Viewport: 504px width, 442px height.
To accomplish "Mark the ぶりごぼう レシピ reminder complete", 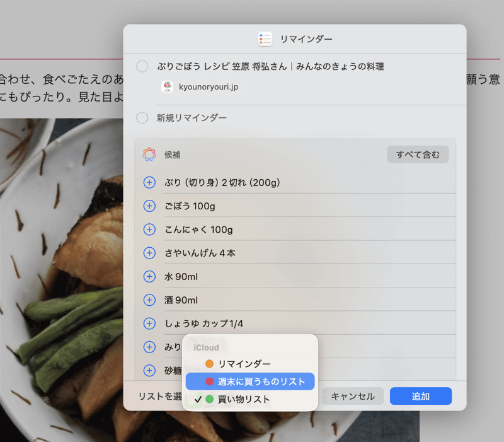I will click(x=142, y=66).
